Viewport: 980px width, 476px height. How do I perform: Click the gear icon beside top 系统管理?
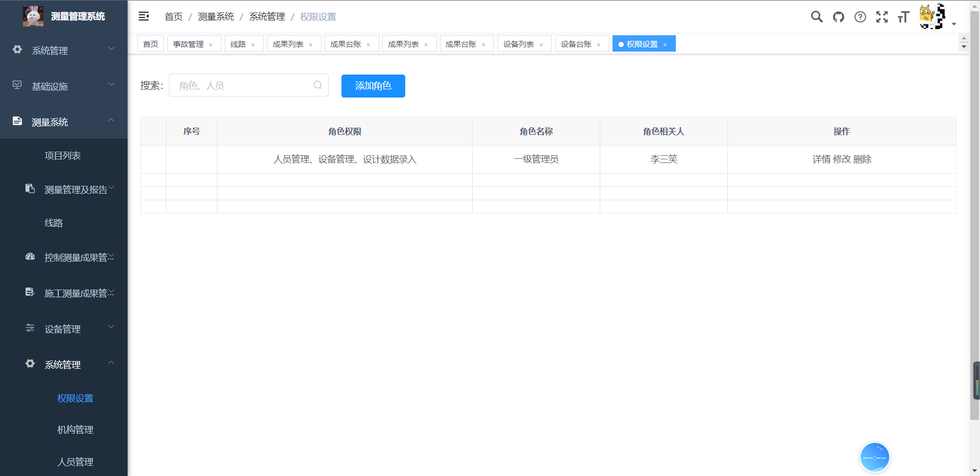click(17, 50)
